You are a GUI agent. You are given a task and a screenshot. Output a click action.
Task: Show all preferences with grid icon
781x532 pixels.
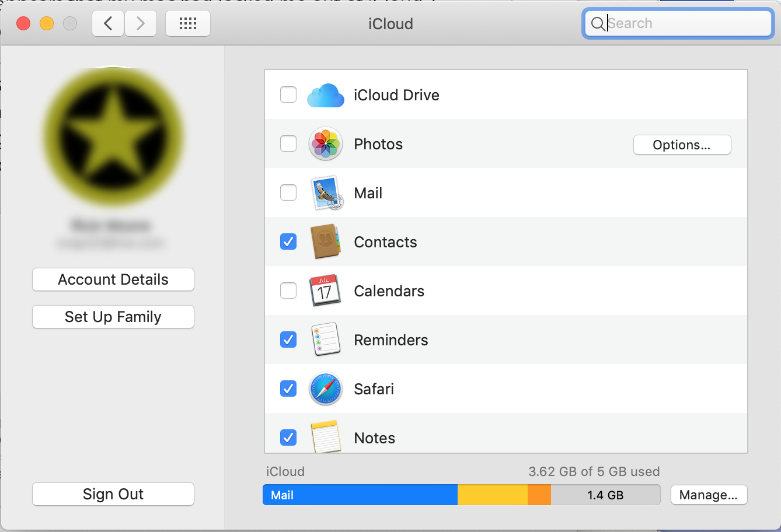pyautogui.click(x=188, y=23)
